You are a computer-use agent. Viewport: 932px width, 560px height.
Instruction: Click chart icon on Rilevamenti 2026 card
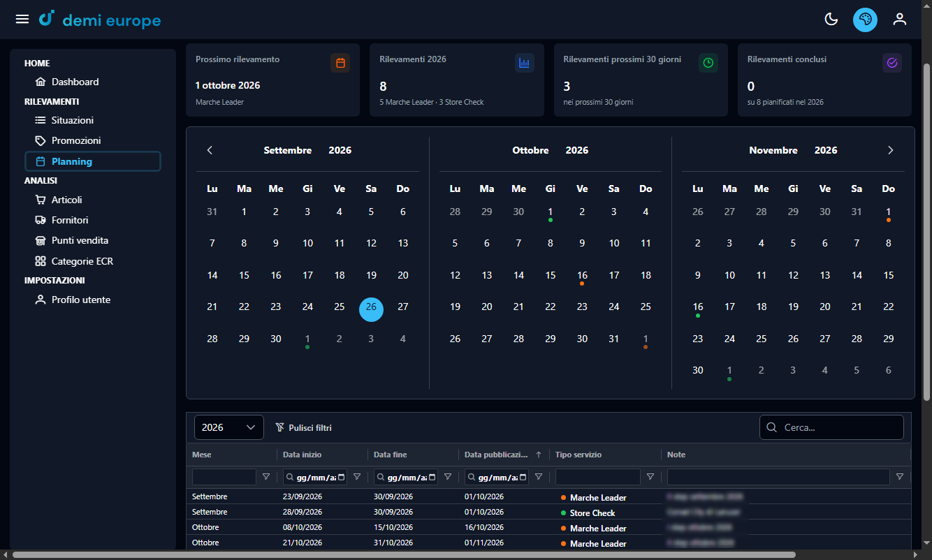pyautogui.click(x=524, y=63)
